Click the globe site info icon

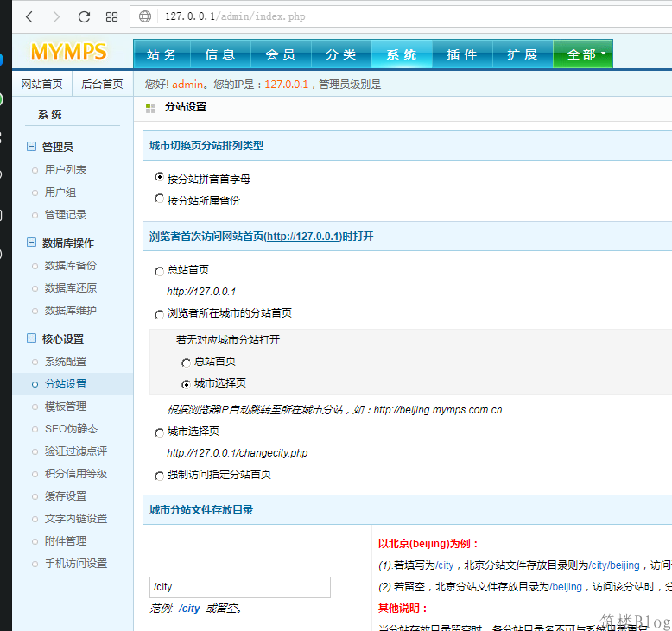tap(145, 16)
